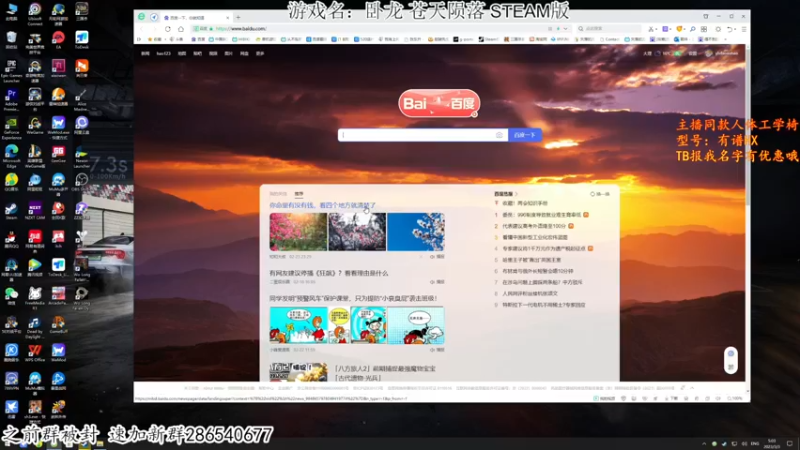Open the NZXT CAM desktop icon
The image size is (800, 450).
click(x=35, y=211)
